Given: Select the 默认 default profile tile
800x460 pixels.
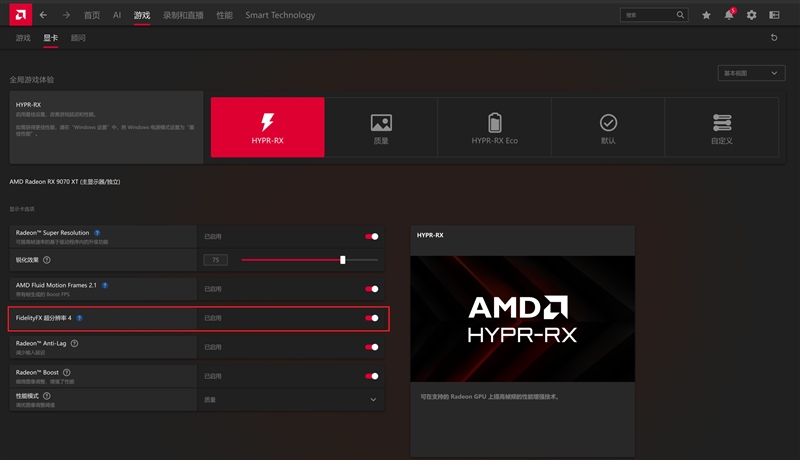Looking at the screenshot, I should (x=608, y=127).
